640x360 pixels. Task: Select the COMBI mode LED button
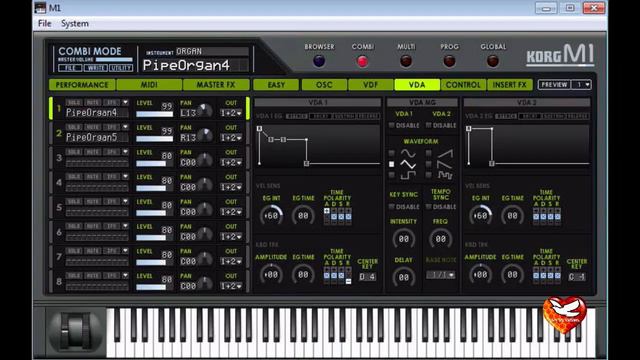362,61
